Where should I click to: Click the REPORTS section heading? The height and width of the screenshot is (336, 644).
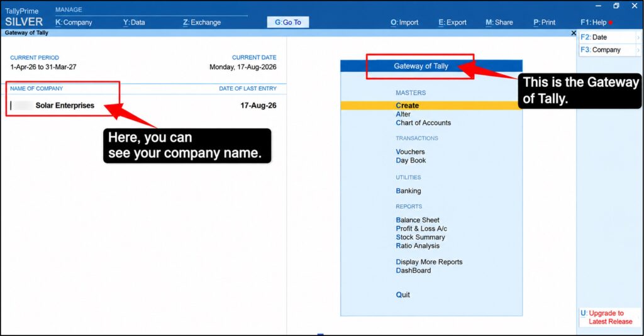coord(409,206)
